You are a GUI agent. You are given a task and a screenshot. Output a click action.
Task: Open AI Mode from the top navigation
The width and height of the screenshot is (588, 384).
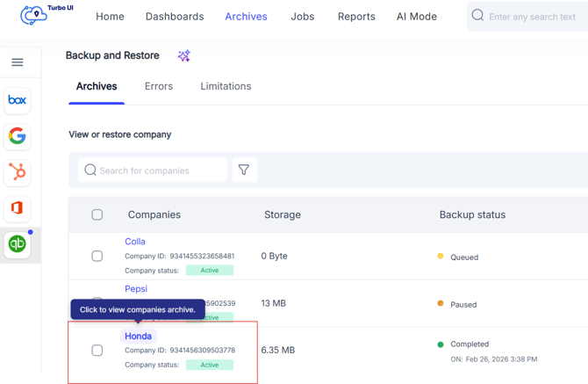[x=417, y=17]
